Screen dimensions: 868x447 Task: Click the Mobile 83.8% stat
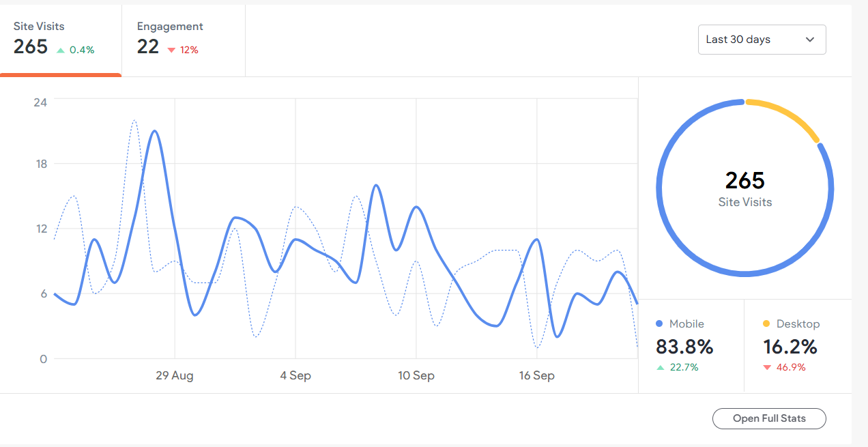click(684, 347)
